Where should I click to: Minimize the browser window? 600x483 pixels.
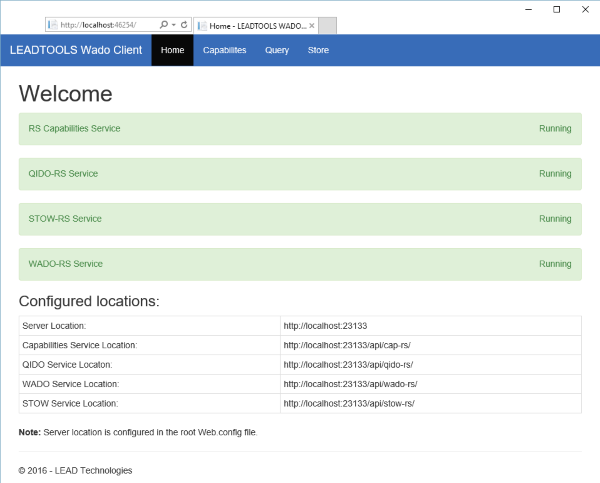[x=529, y=10]
